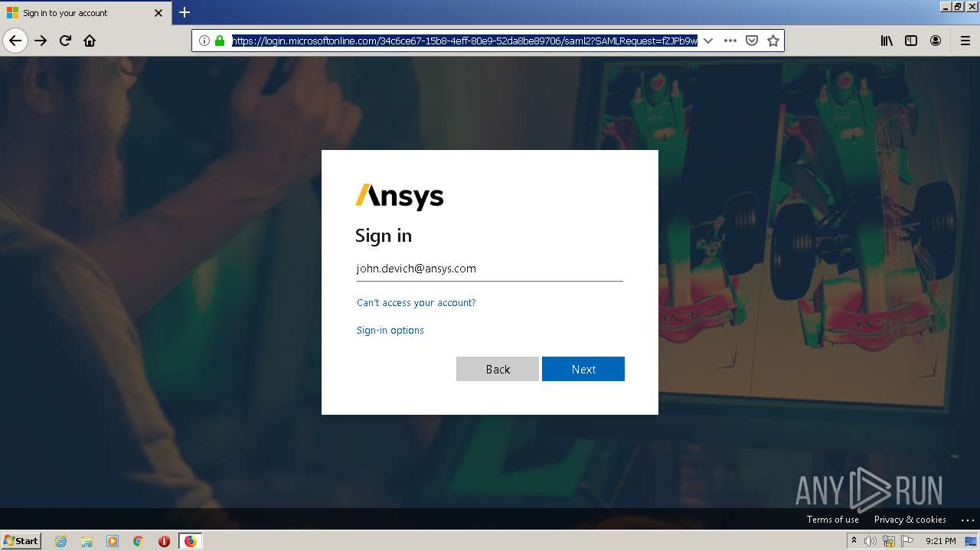Screen dimensions: 980x551
Task: Close the 'Sign in to your account' tab
Action: point(158,13)
